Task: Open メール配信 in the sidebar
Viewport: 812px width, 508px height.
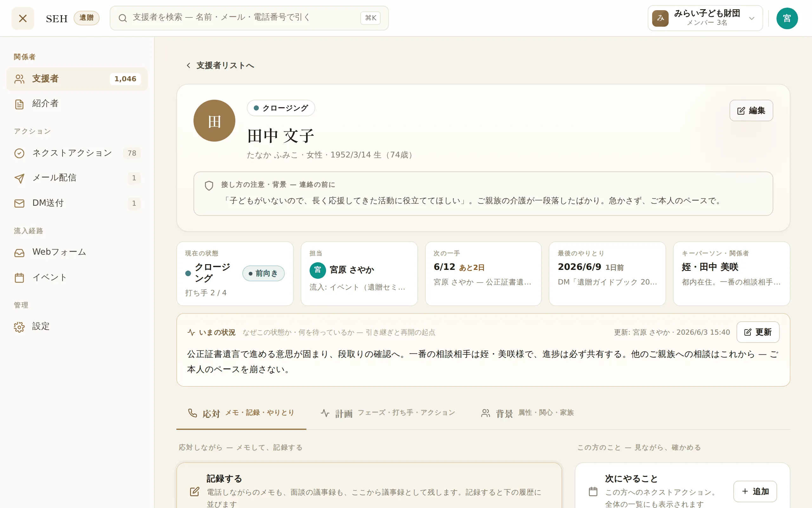Action: [77, 178]
